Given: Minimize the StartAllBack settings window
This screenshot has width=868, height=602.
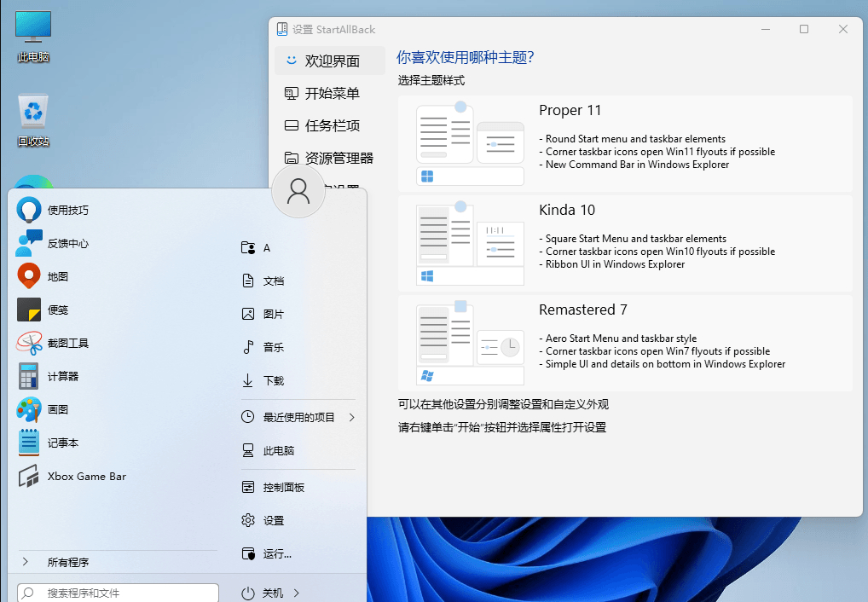Looking at the screenshot, I should pos(766,29).
